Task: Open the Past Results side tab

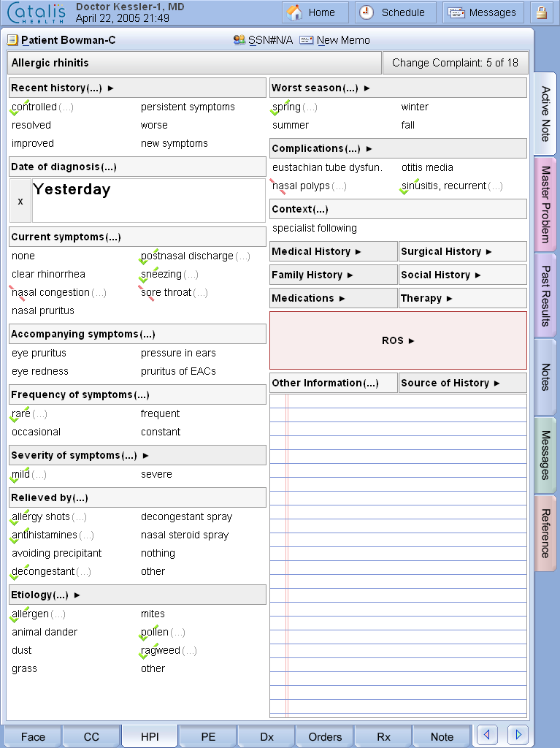Action: click(x=545, y=296)
